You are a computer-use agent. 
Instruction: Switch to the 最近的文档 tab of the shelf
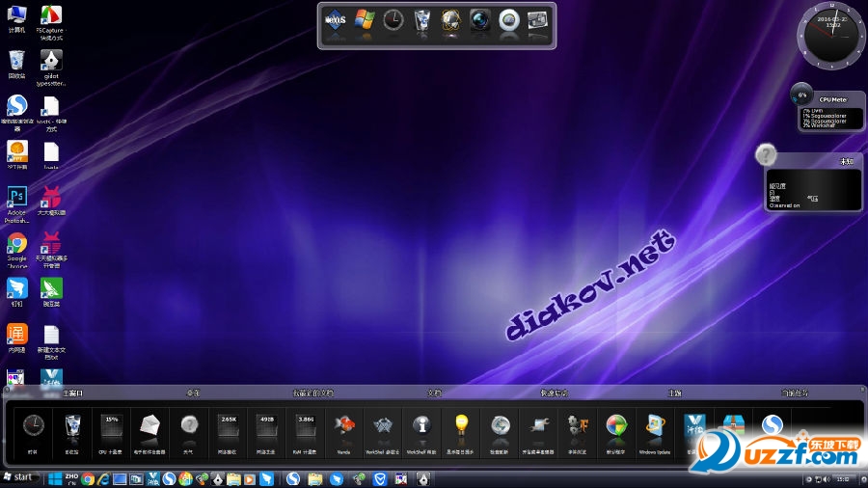(312, 393)
